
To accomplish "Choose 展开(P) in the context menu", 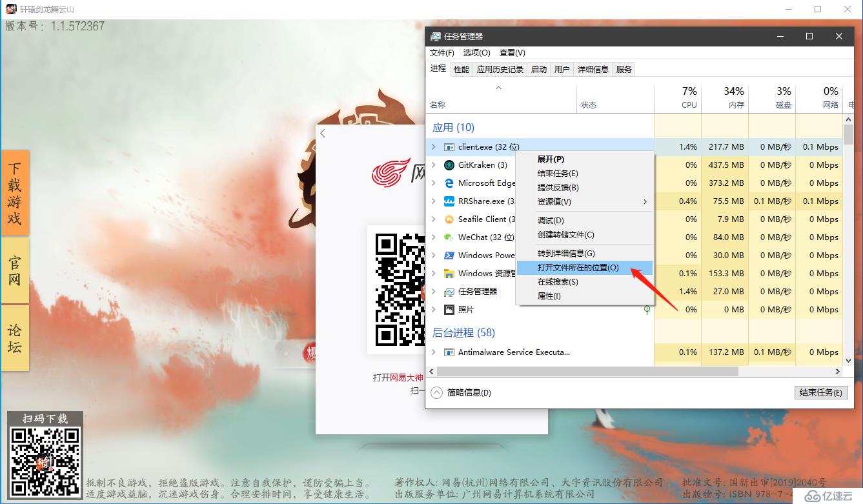I will point(585,159).
